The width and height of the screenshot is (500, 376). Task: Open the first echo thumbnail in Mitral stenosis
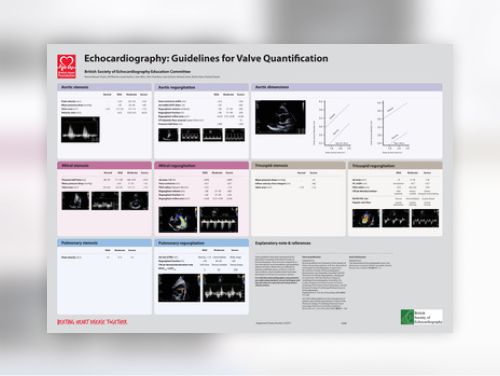click(75, 201)
